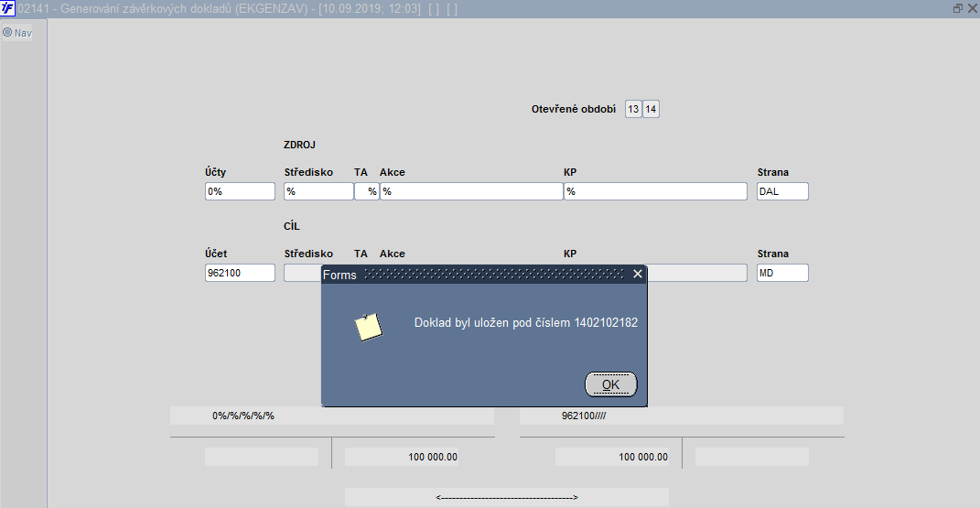Image resolution: width=980 pixels, height=508 pixels.
Task: Click the note icon in Forms dialog
Action: [369, 327]
